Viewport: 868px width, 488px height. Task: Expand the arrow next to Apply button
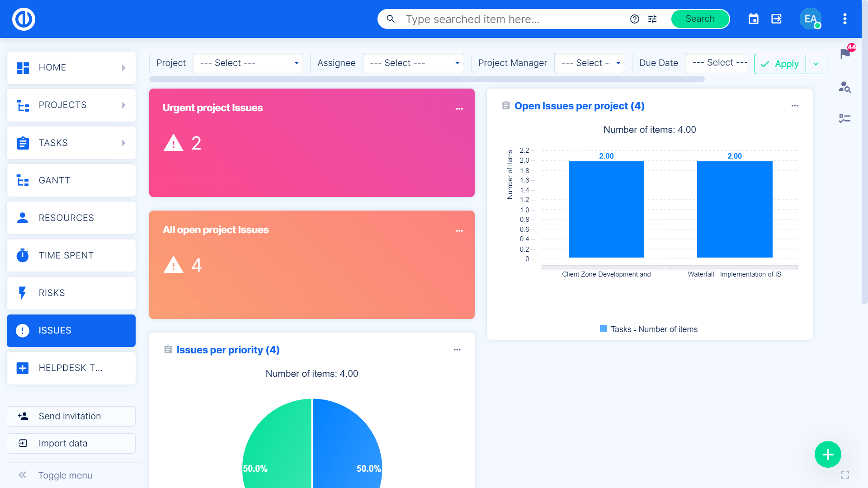tap(816, 64)
